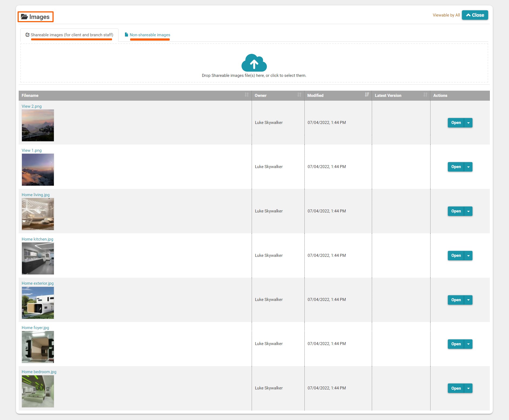This screenshot has width=509, height=420.
Task: Click the View 1.png filename link
Action: pyautogui.click(x=32, y=150)
